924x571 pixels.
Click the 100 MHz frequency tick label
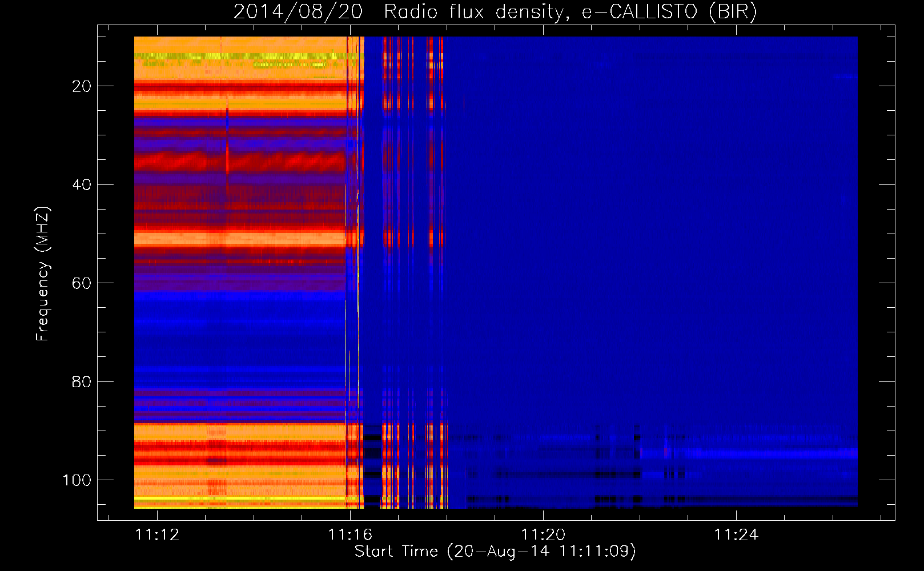click(x=77, y=480)
